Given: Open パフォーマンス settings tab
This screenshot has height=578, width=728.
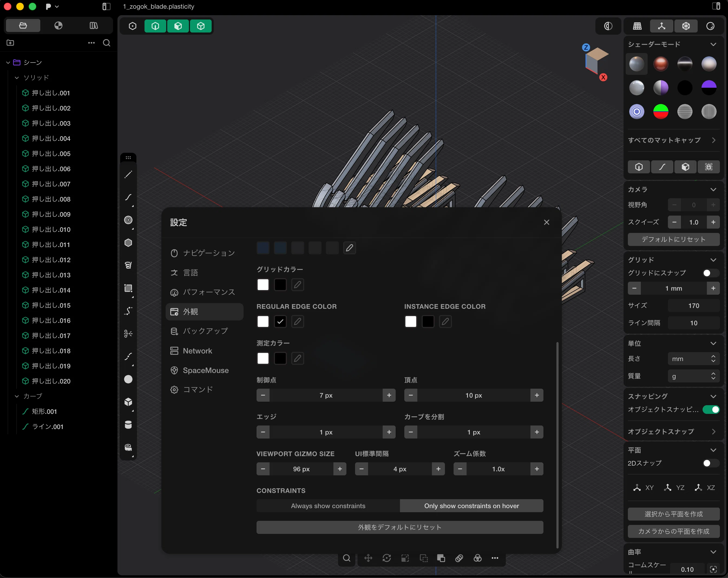Looking at the screenshot, I should tap(204, 292).
